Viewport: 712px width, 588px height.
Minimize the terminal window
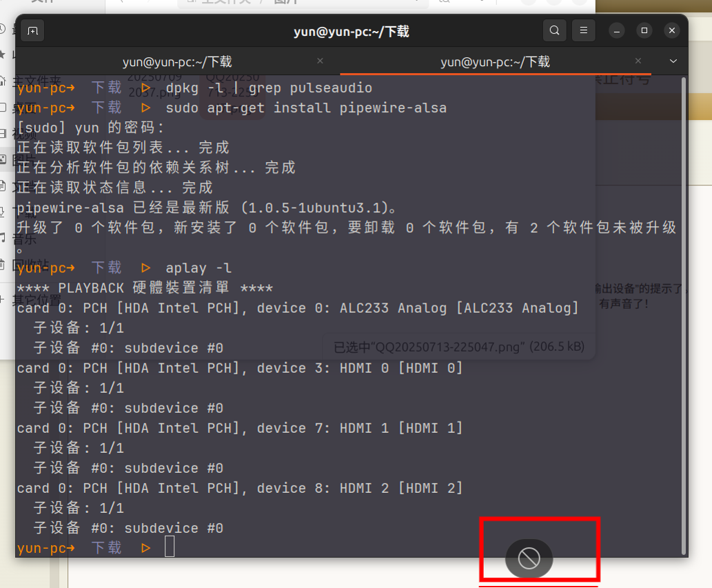[617, 31]
